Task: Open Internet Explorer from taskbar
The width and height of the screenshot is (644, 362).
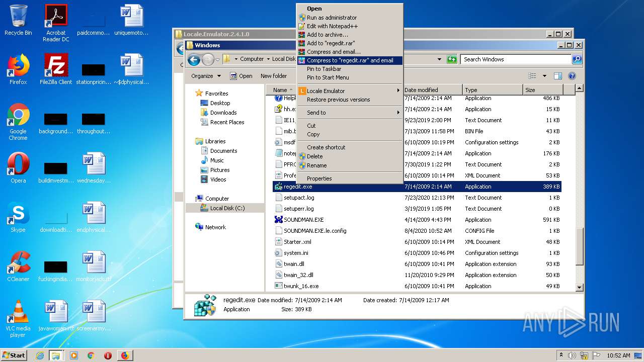Action: click(40, 355)
